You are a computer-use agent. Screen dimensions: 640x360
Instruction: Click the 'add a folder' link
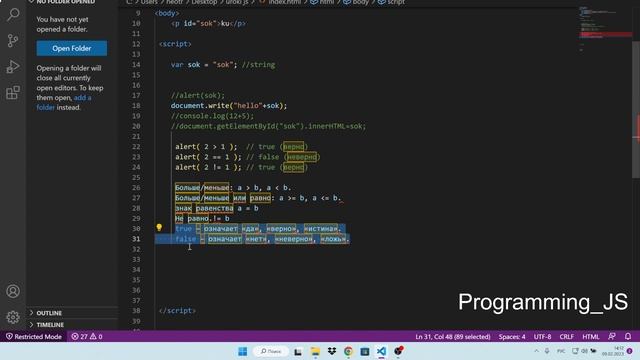[x=64, y=102]
